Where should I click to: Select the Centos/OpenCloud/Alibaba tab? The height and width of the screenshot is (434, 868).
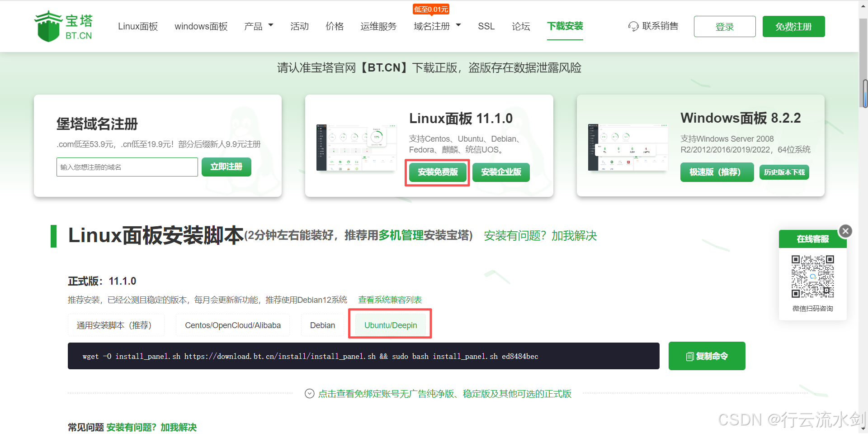tap(233, 325)
